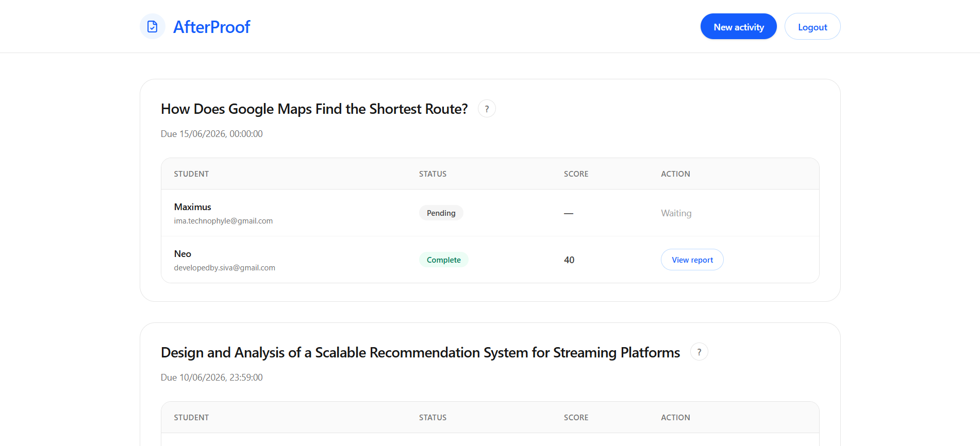View report for student Neo

692,260
